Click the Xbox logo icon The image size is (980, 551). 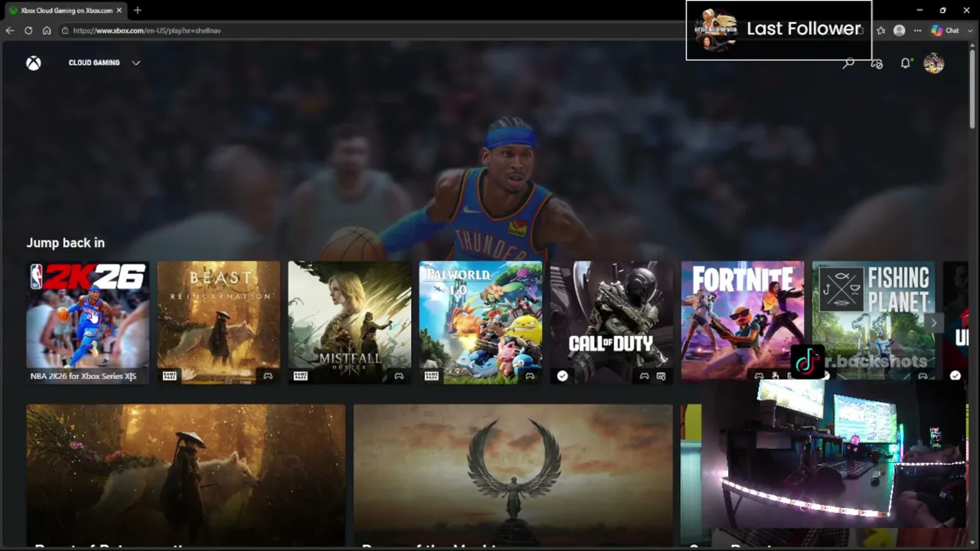pyautogui.click(x=34, y=64)
